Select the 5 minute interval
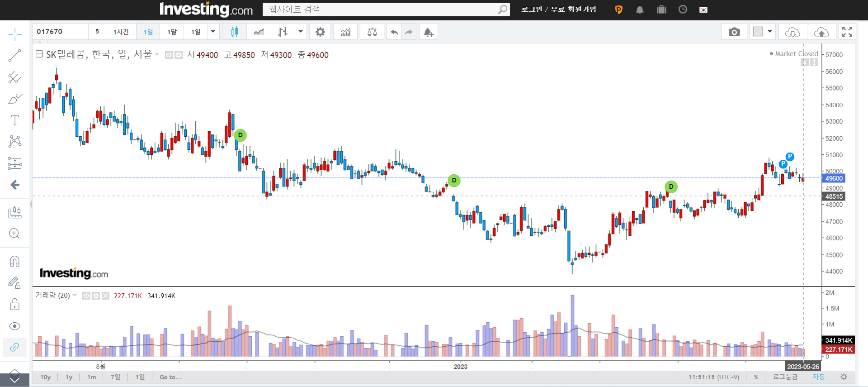 click(97, 32)
